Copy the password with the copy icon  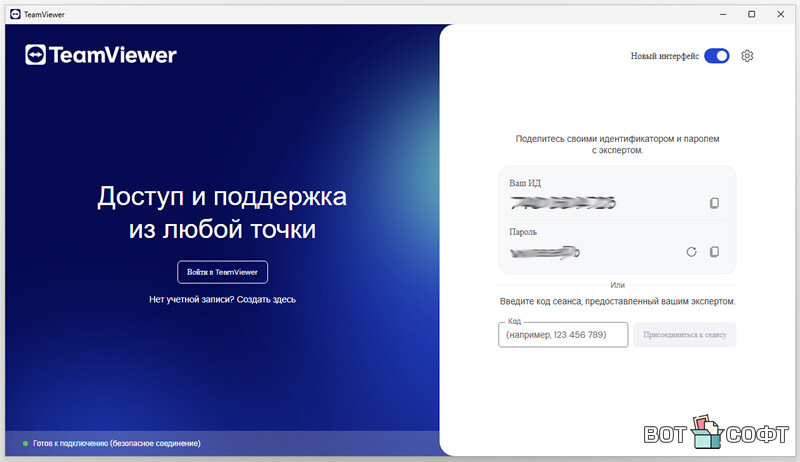(x=714, y=251)
